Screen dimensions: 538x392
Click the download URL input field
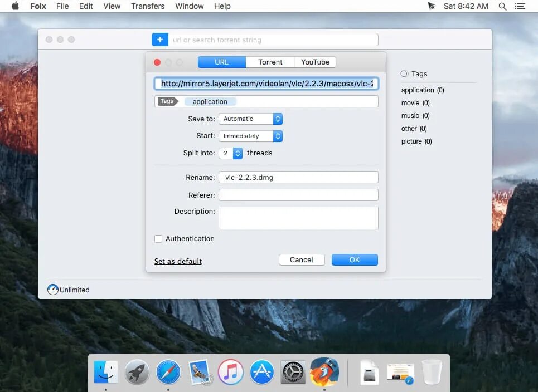coord(266,84)
